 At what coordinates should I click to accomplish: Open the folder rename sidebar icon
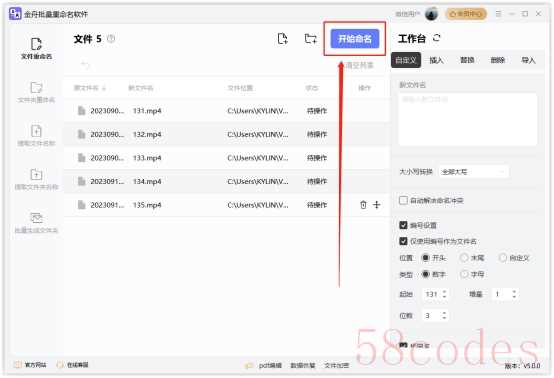36,92
